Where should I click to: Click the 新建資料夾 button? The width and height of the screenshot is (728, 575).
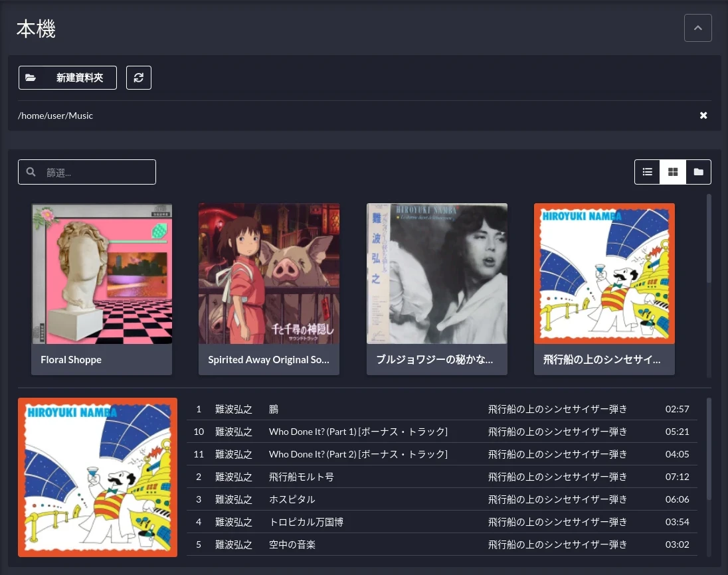(x=68, y=78)
